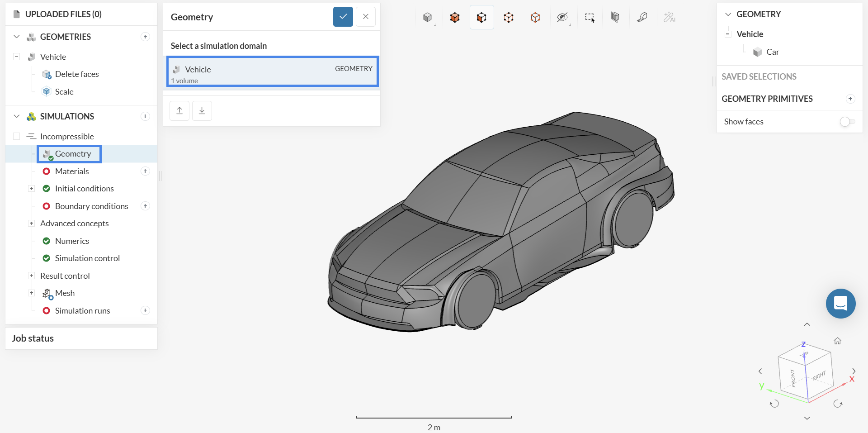Viewport: 868px width, 433px height.
Task: Add a new geometry primitive
Action: click(x=850, y=99)
